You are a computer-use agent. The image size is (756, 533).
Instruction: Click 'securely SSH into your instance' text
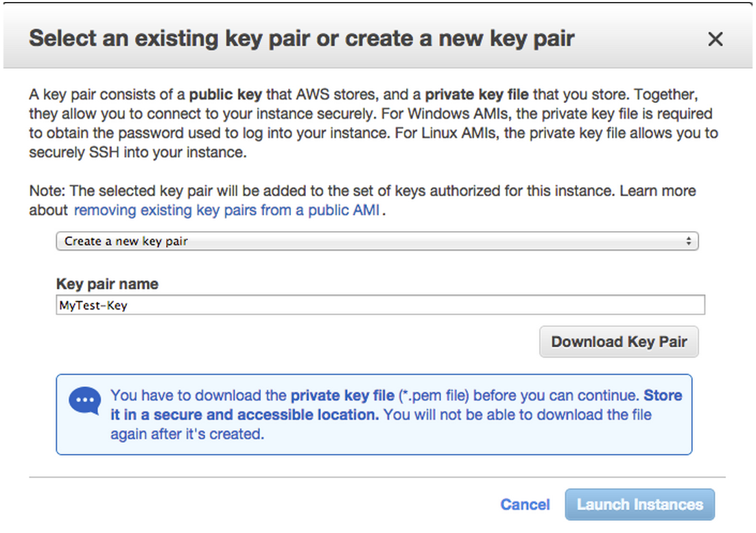tap(137, 152)
